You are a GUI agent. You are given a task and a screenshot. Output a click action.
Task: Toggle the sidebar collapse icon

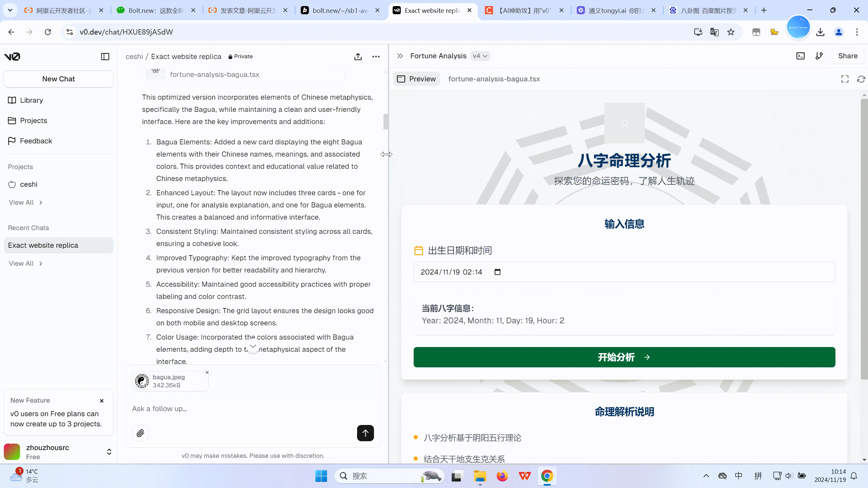tap(105, 57)
